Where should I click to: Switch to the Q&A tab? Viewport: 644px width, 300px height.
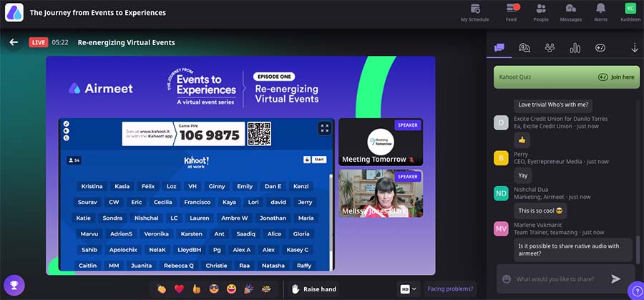click(524, 48)
